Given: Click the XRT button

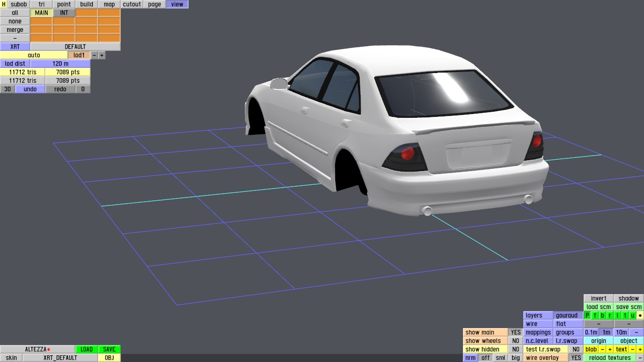Looking at the screenshot, I should 15,47.
